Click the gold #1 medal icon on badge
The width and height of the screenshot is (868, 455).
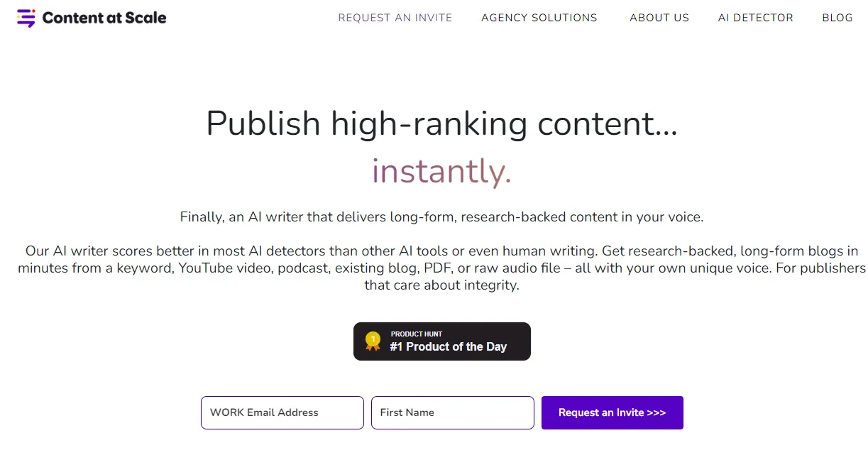point(372,341)
